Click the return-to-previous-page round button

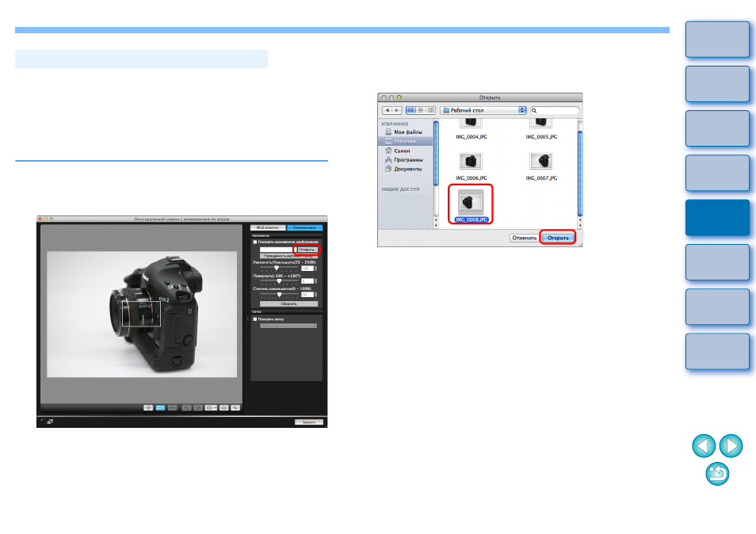click(717, 474)
